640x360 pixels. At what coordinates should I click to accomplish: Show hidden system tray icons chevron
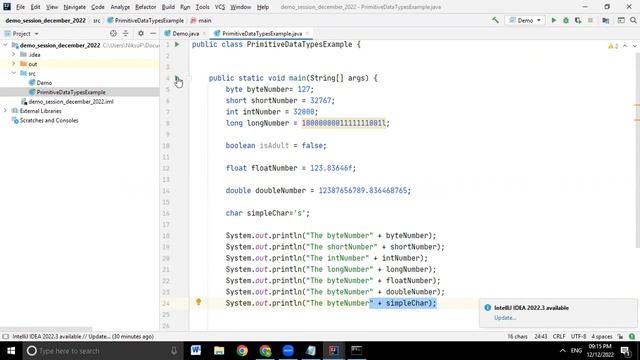[562, 351]
